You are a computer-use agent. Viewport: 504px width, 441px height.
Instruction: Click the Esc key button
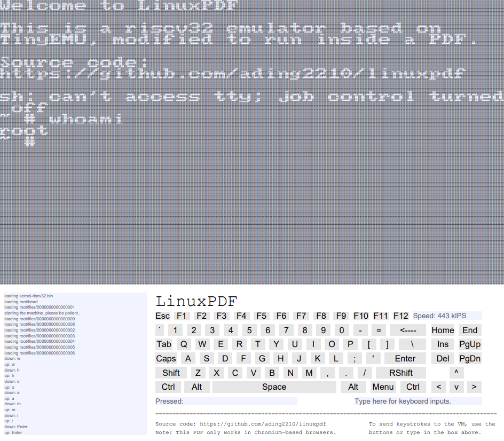pyautogui.click(x=163, y=316)
